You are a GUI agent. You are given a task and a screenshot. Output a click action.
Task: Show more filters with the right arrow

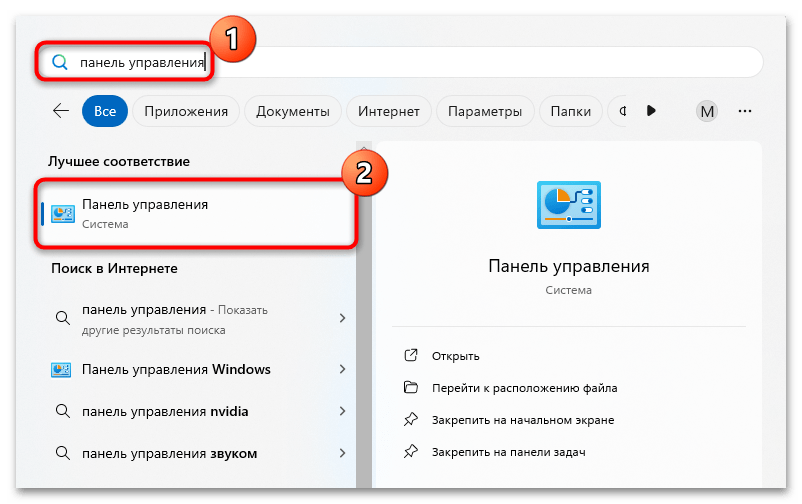coord(651,111)
